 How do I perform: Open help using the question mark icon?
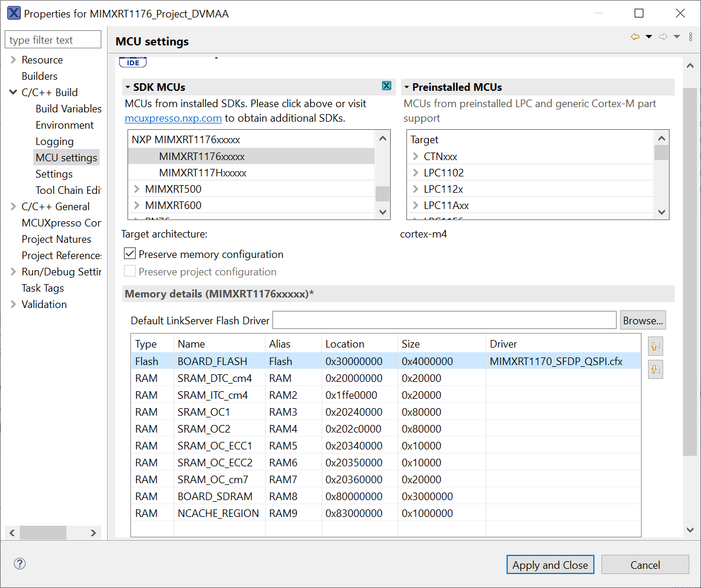click(x=19, y=564)
